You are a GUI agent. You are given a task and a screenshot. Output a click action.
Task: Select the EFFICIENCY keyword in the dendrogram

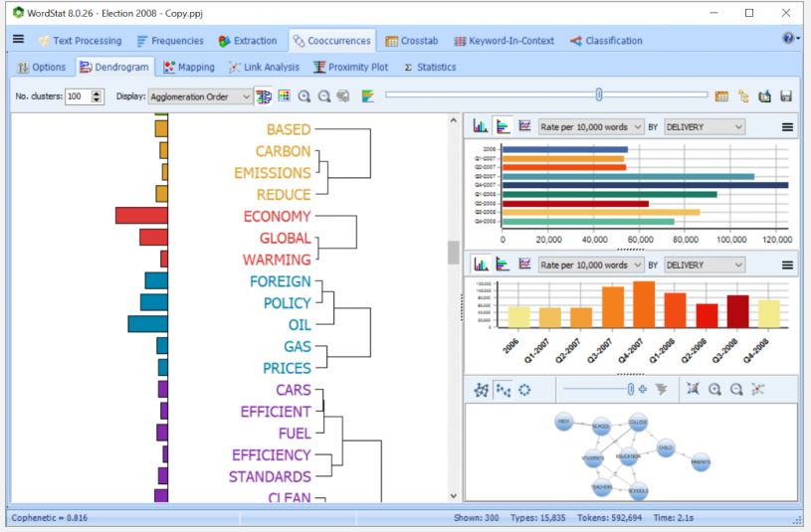click(271, 455)
